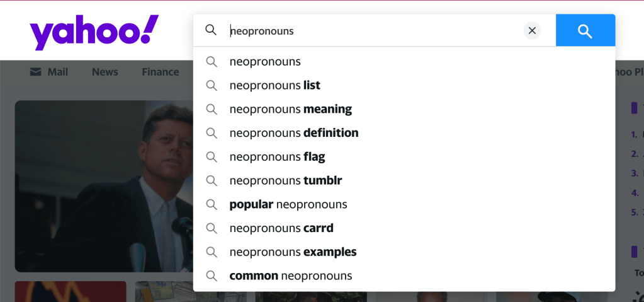Screen dimensions: 644x302
Task: Select the 'neopronouns meaning' suggestion
Action: [290, 109]
